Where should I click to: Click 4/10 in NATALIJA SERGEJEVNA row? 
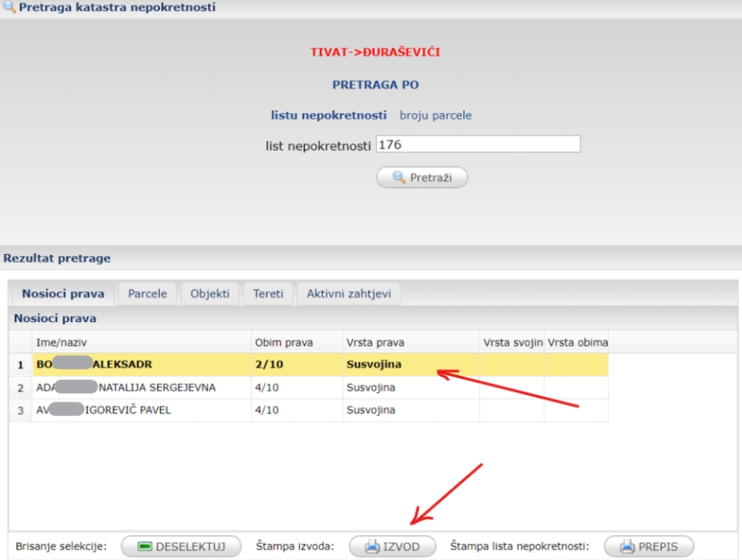297,387
